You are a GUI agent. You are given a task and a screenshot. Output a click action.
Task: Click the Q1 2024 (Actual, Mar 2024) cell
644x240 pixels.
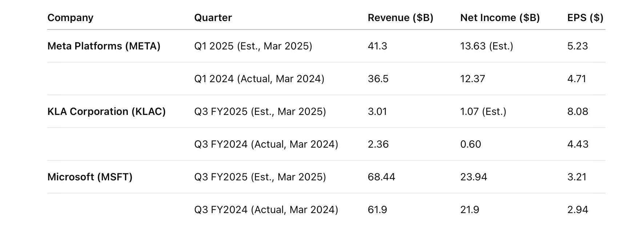(259, 79)
